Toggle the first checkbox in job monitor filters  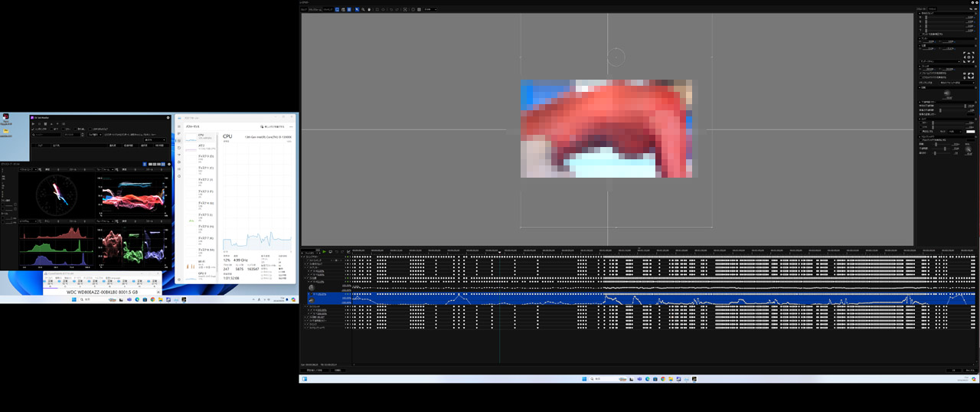pos(33,129)
